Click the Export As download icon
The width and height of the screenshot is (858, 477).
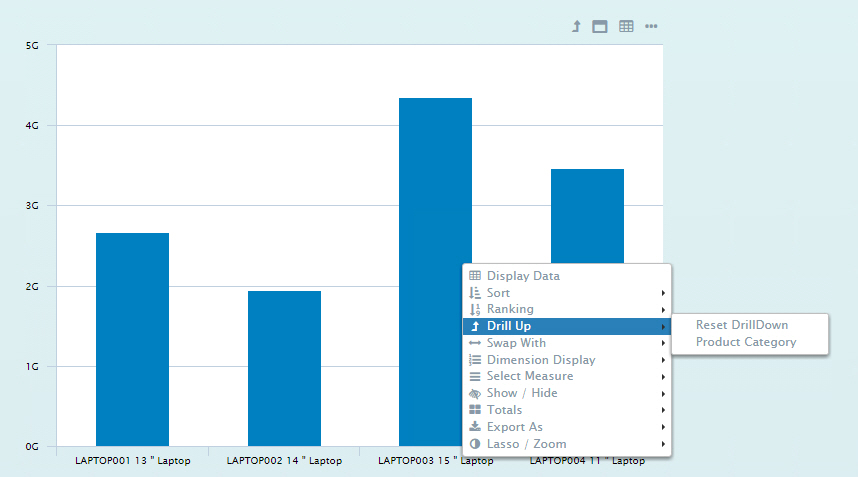[475, 427]
